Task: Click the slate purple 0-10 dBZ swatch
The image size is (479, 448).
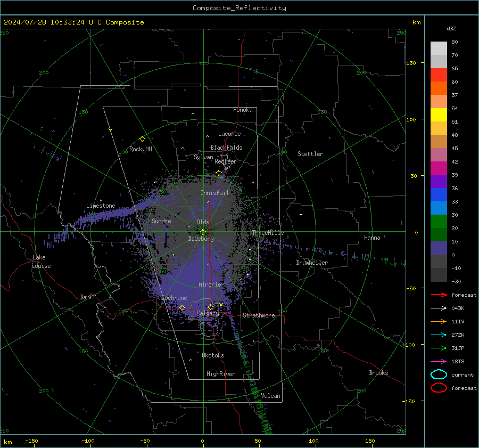Action: point(439,248)
